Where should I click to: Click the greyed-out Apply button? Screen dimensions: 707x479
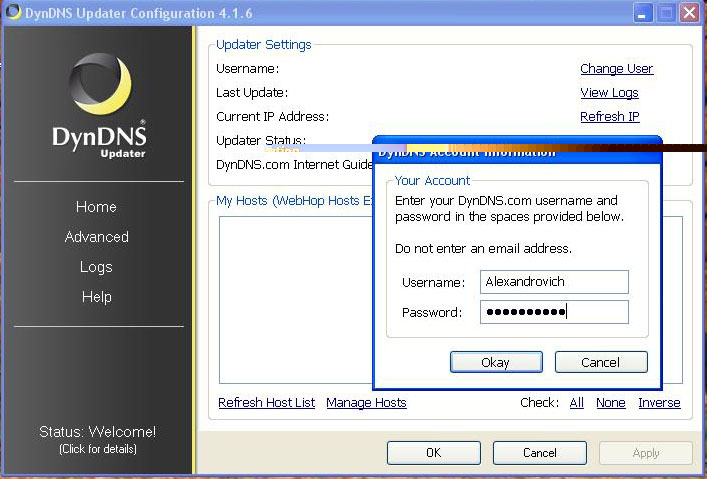click(x=646, y=453)
